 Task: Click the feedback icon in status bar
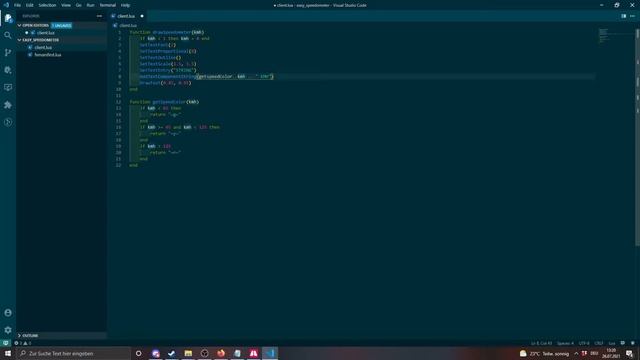(x=622, y=343)
